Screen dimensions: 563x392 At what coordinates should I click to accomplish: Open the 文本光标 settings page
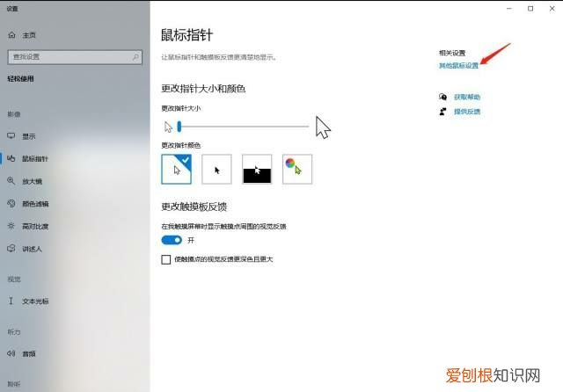(x=35, y=301)
